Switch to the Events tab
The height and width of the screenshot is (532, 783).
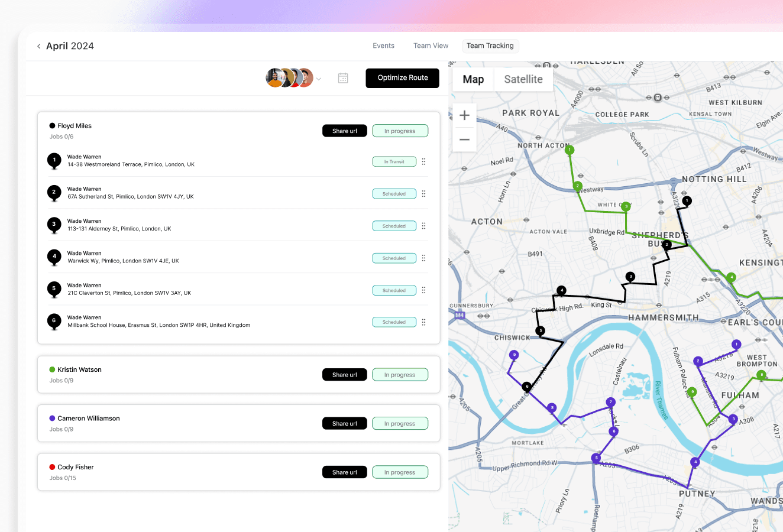(x=383, y=46)
